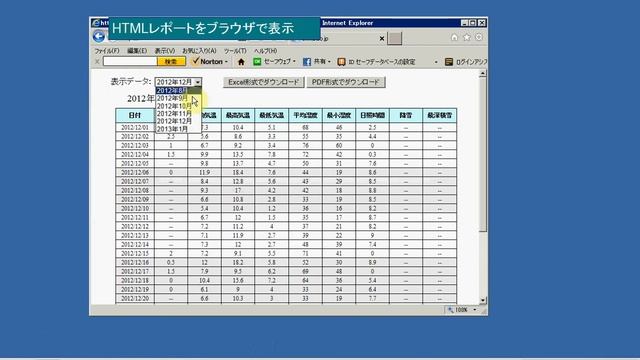Open the Tools gear icon

point(479,37)
